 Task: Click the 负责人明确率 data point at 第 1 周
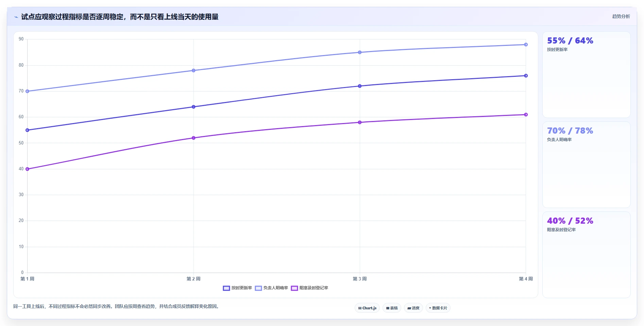[28, 91]
